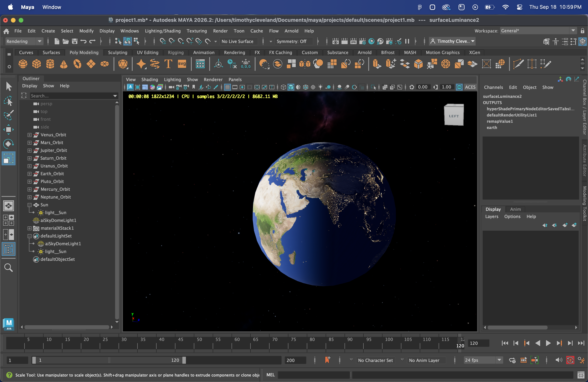588x382 pixels.
Task: Open the Lighting/Shading menu
Action: [163, 31]
